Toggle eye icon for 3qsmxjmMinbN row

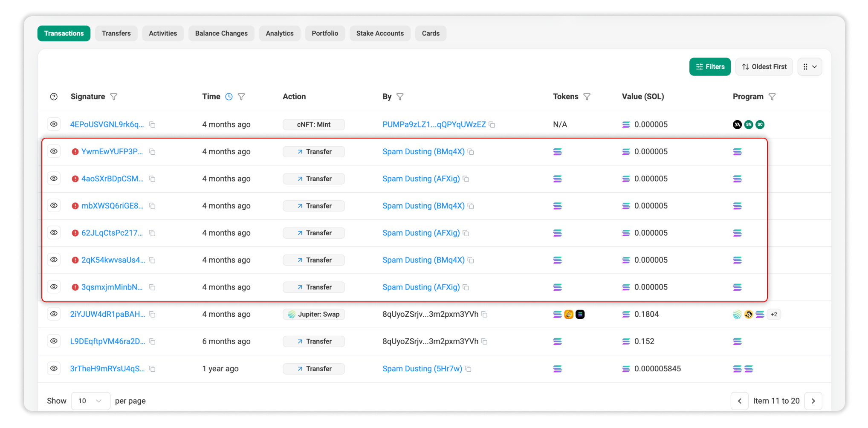click(54, 286)
